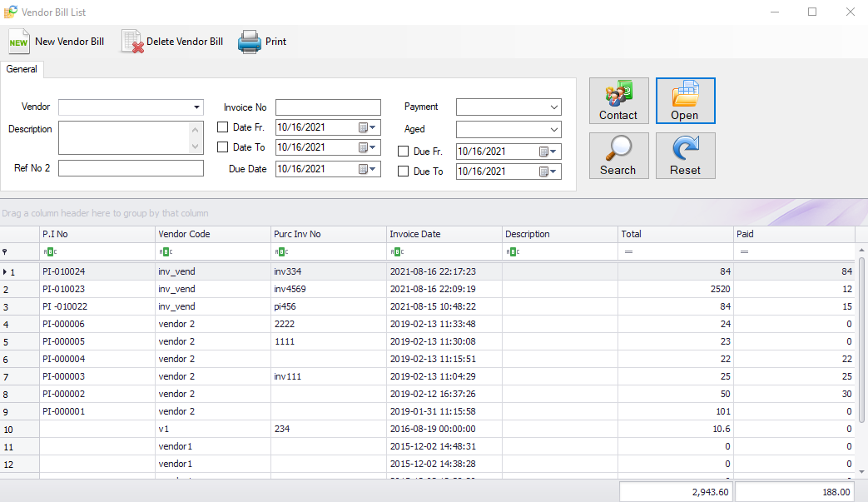Click the Purc Inv No filter icon
868x502 pixels.
click(x=281, y=251)
